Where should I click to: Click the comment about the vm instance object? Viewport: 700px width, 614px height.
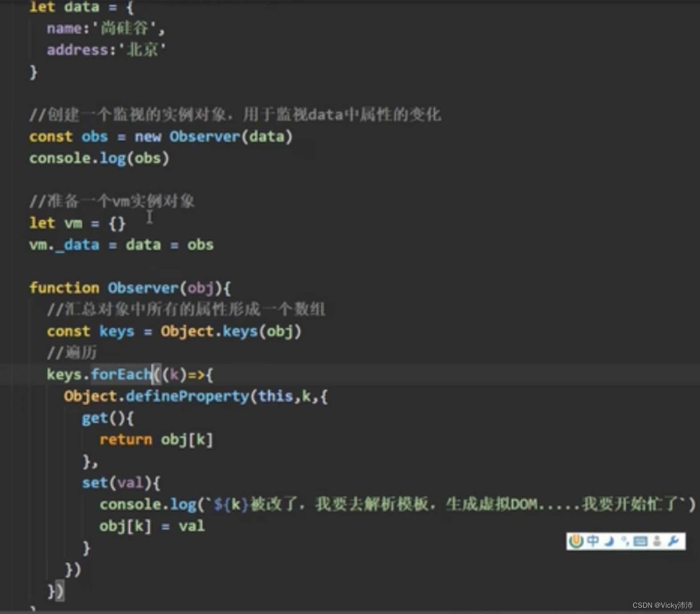pos(112,201)
